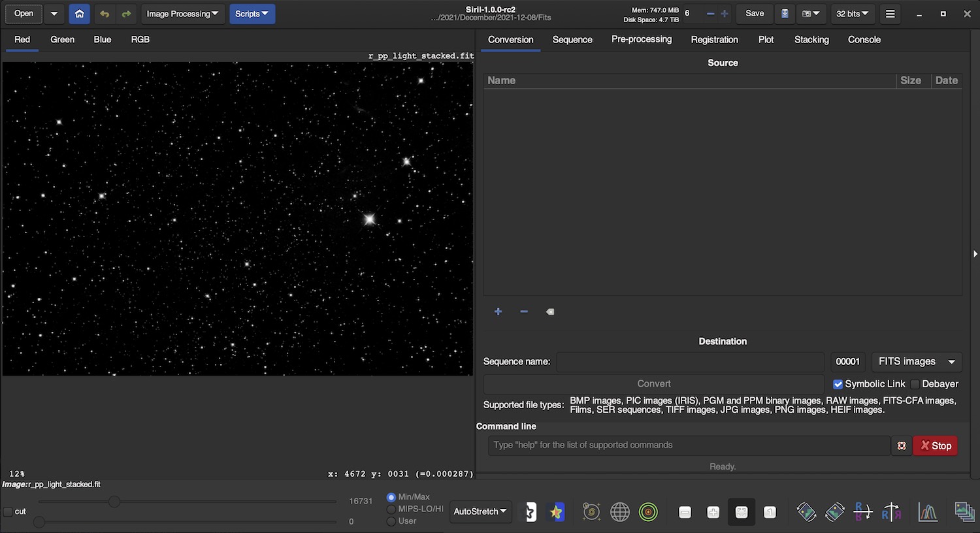Click the home working directory icon

tap(79, 14)
